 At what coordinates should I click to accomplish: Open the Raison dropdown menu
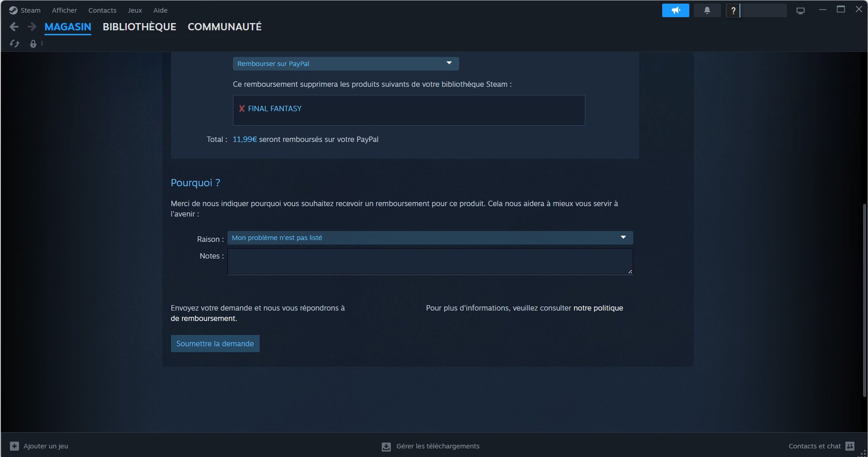[429, 237]
